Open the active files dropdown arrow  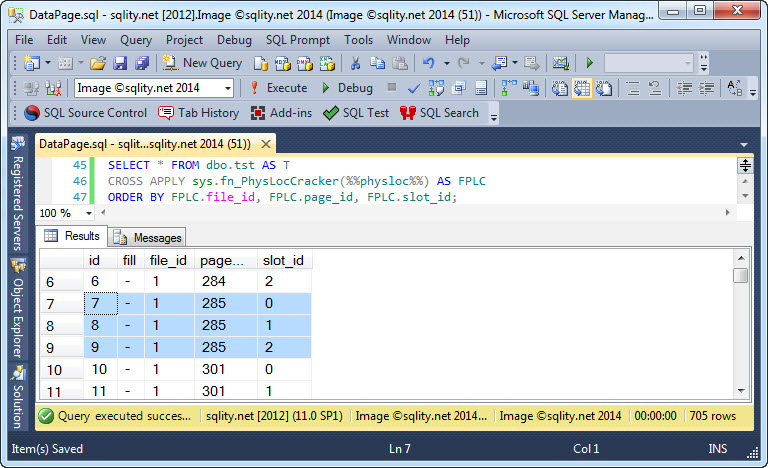(744, 145)
